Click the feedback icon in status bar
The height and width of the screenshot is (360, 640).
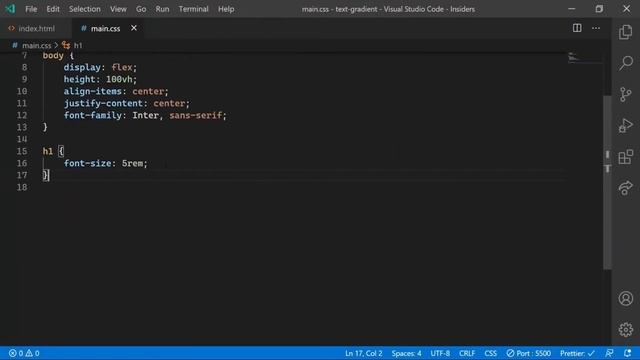coord(609,353)
